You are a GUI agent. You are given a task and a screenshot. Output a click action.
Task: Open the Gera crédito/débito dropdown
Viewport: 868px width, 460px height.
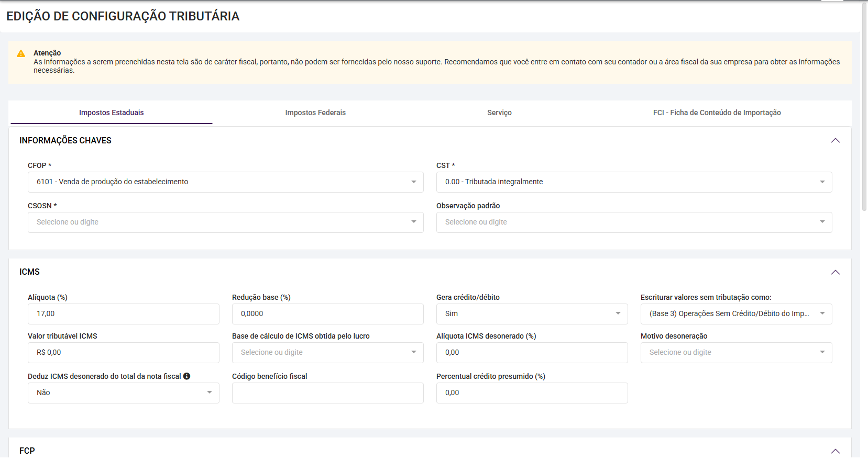(532, 314)
